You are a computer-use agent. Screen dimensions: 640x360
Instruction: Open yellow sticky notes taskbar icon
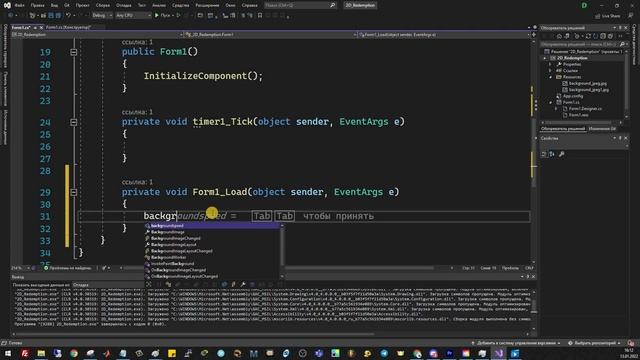[172, 353]
